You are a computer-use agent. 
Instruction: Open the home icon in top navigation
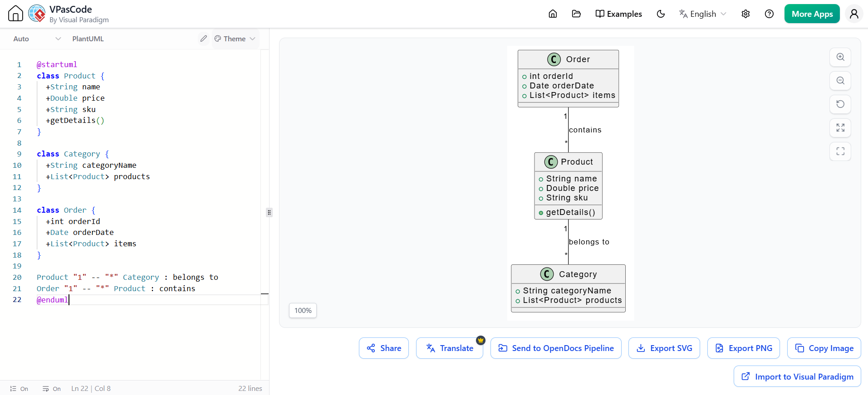click(553, 14)
